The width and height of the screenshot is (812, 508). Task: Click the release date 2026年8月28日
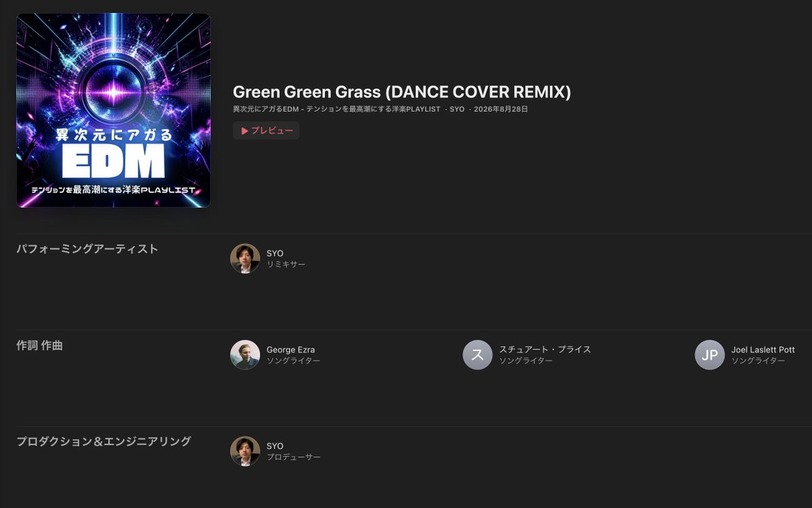(x=500, y=109)
